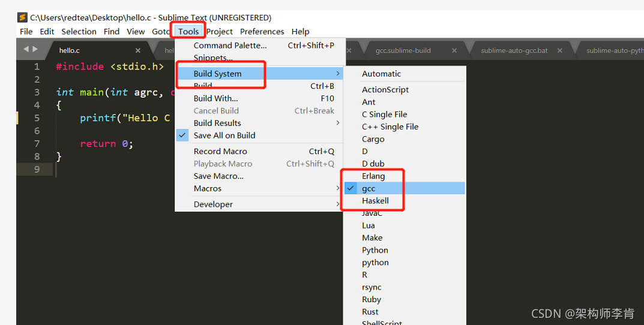Switch to the gcc.sublime-build tab
This screenshot has height=325, width=644.
pos(403,50)
